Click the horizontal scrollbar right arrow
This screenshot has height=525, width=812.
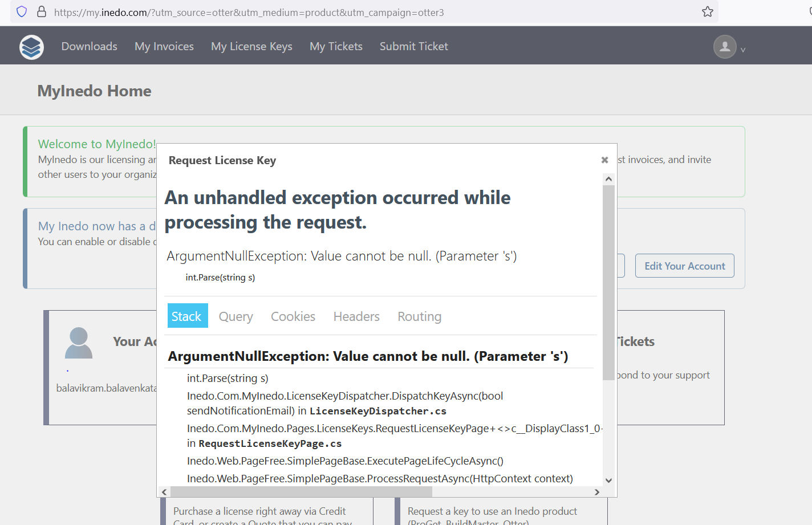pyautogui.click(x=597, y=492)
